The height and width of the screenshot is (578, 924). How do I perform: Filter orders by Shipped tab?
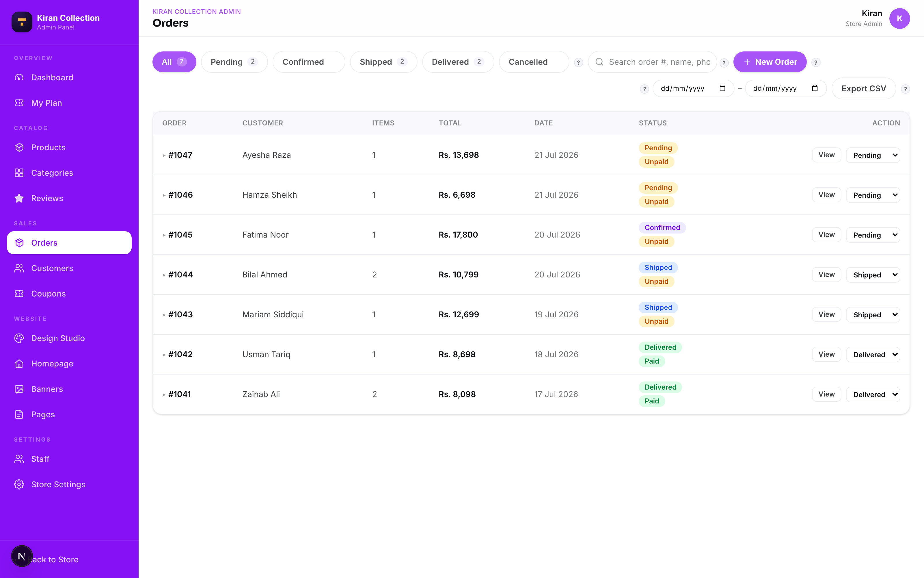(x=383, y=62)
